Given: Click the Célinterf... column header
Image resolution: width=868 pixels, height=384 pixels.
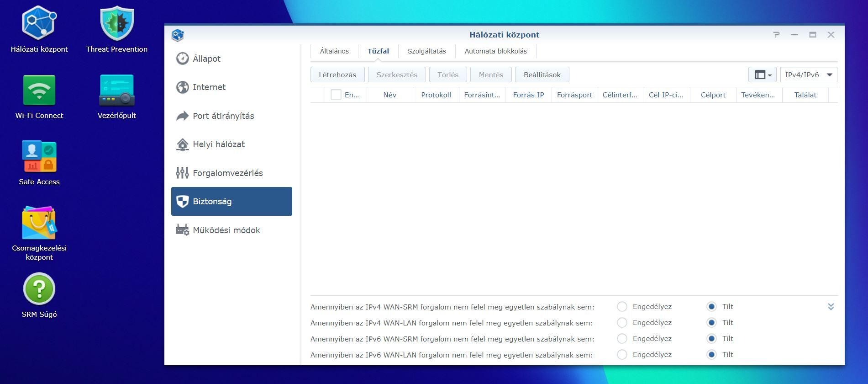Looking at the screenshot, I should (x=620, y=95).
